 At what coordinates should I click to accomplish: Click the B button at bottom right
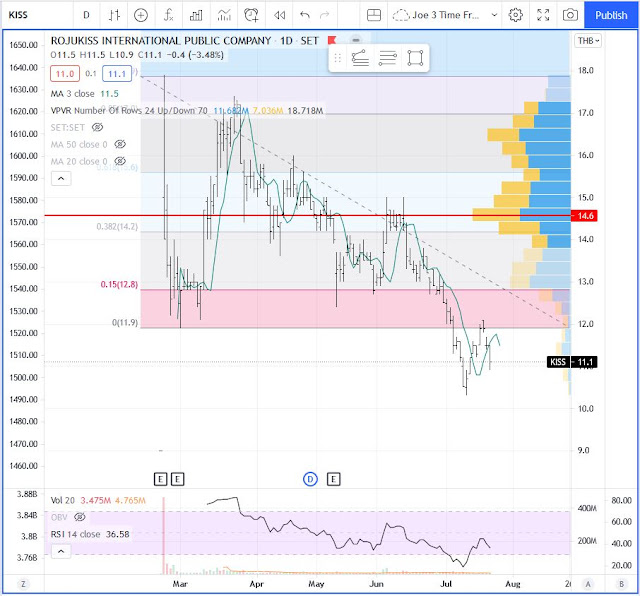tap(622, 584)
